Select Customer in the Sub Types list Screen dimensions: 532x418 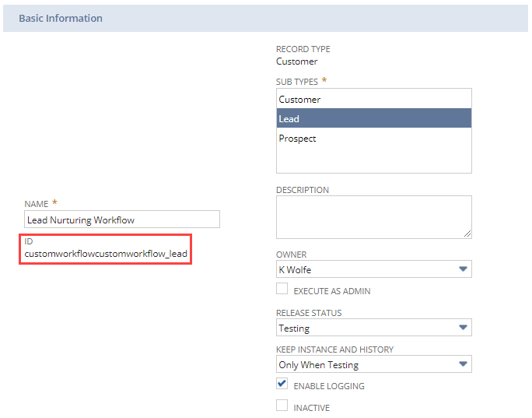click(x=374, y=99)
